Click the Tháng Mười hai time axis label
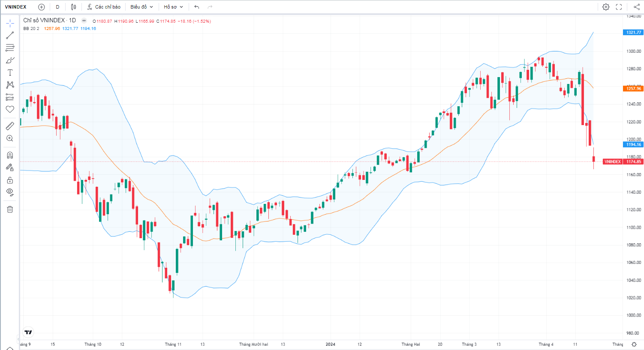The height and width of the screenshot is (350, 644). [x=253, y=344]
